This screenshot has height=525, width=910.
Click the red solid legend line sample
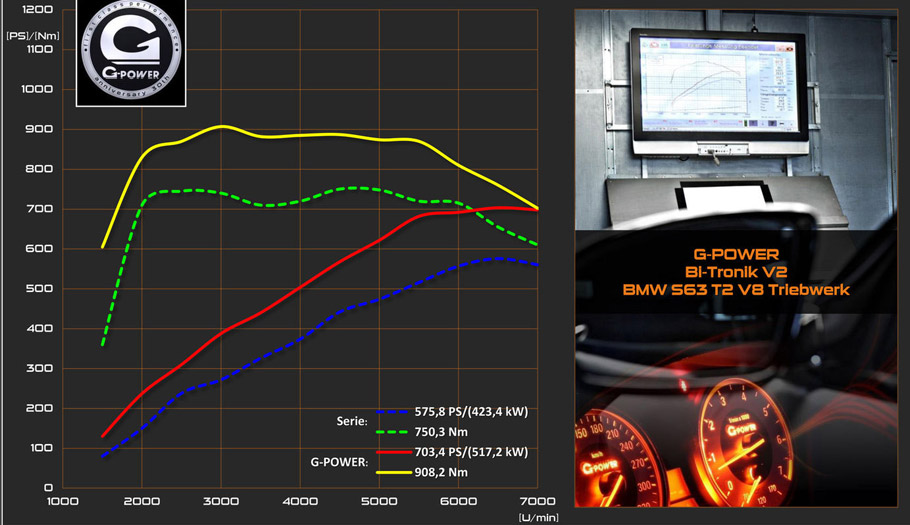(393, 452)
